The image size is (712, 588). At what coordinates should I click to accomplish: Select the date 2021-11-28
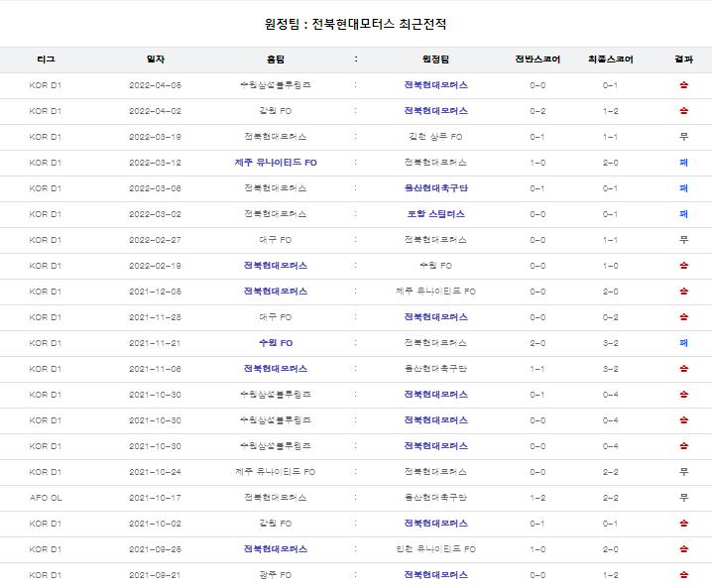(156, 317)
